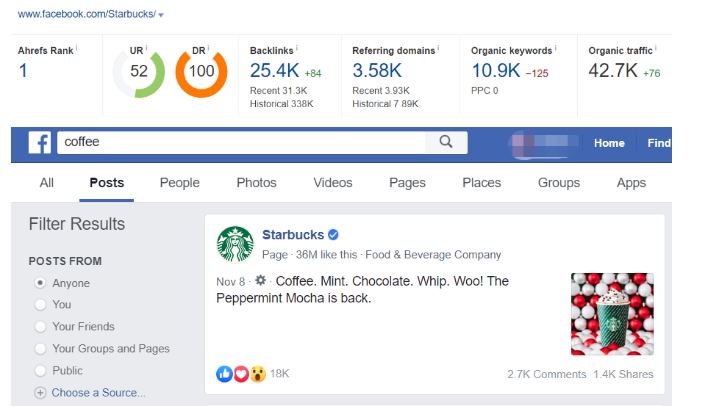Open the 2.7K Comments link
Viewport: 712px width, 417px height.
click(x=547, y=374)
